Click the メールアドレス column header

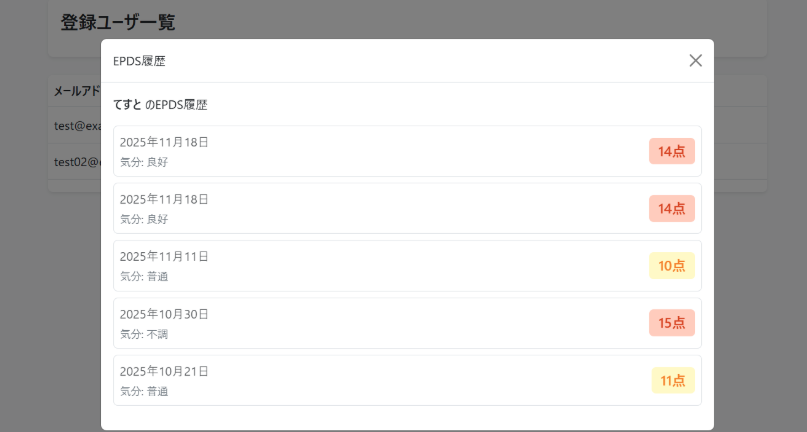point(77,91)
